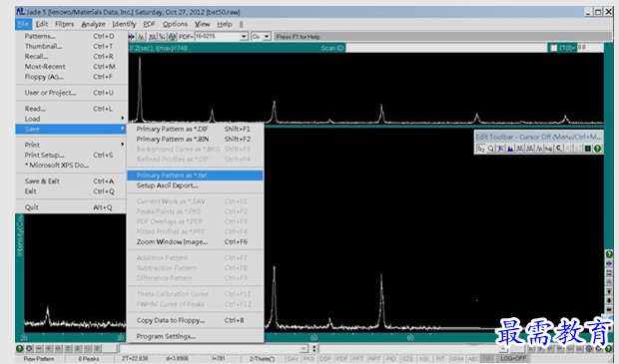The image size is (619, 364).
Task: Click the green round icon at bottom-left corner
Action: click(19, 349)
